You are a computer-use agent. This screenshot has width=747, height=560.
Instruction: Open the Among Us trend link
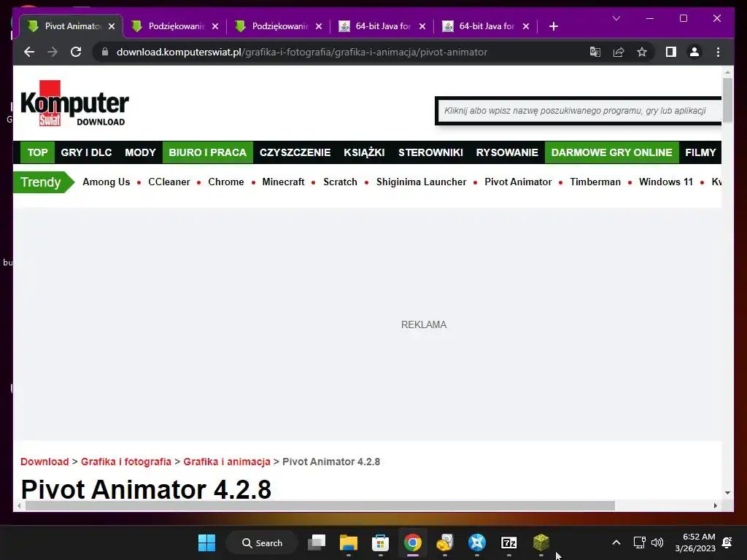[107, 182]
